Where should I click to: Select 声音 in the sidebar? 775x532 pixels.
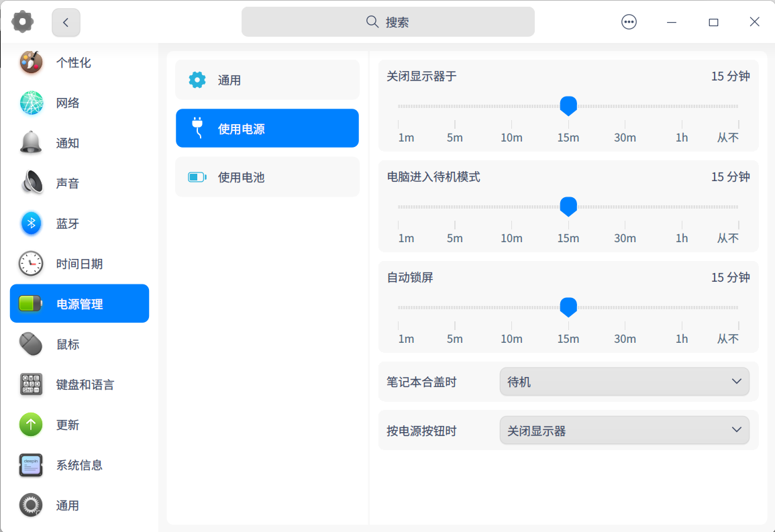pos(80,182)
